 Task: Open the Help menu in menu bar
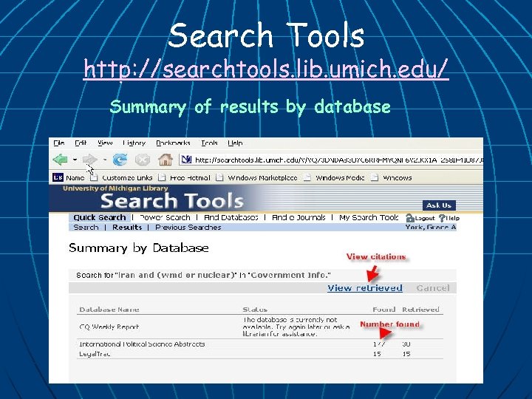tap(235, 143)
